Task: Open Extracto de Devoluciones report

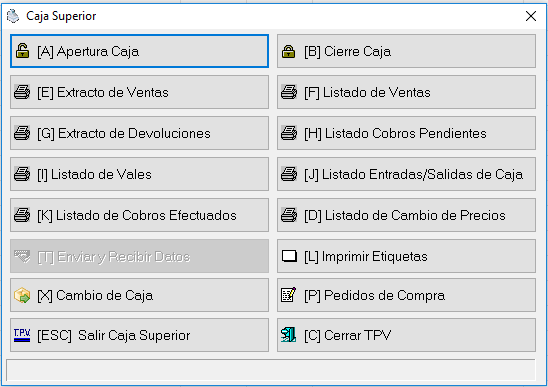Action: tap(139, 133)
